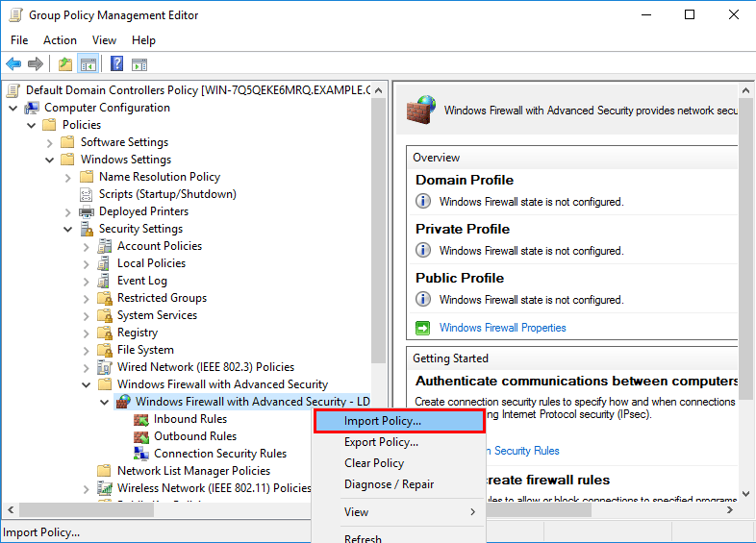Click the Security Settings lock icon
756x543 pixels.
(87, 229)
